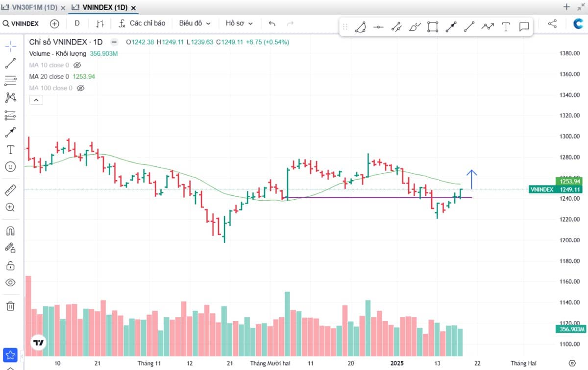The image size is (588, 370).
Task: Close the VNINDEX (1D) tab
Action: pos(134,8)
